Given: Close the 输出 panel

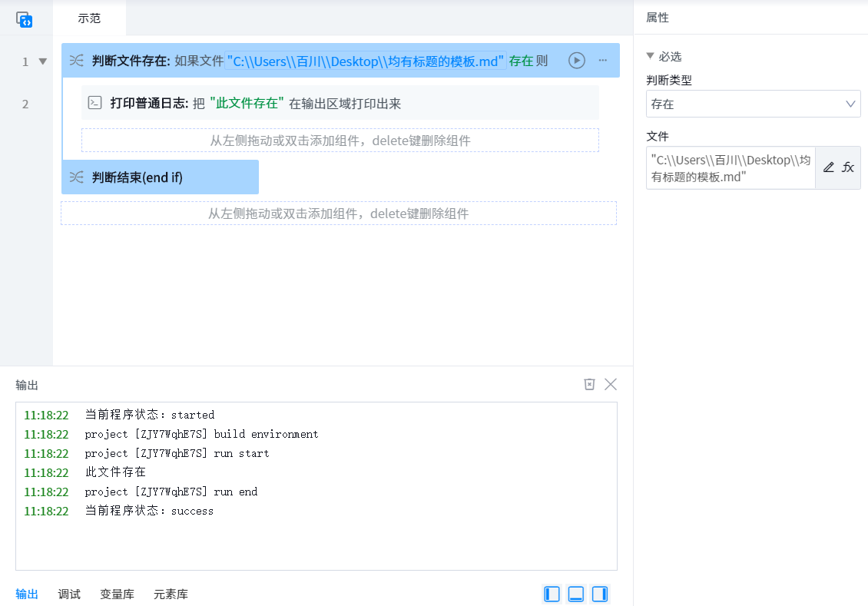Looking at the screenshot, I should (x=611, y=384).
